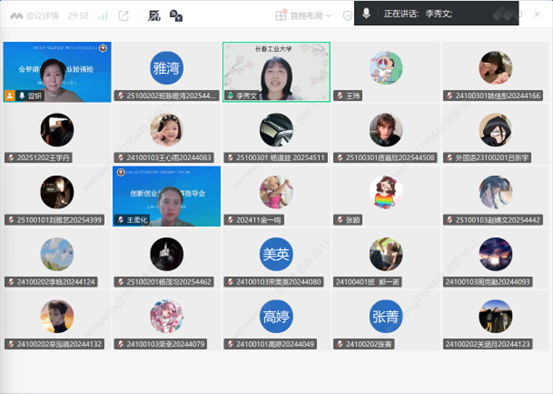Click the blue 美英 avatar circle

276,254
